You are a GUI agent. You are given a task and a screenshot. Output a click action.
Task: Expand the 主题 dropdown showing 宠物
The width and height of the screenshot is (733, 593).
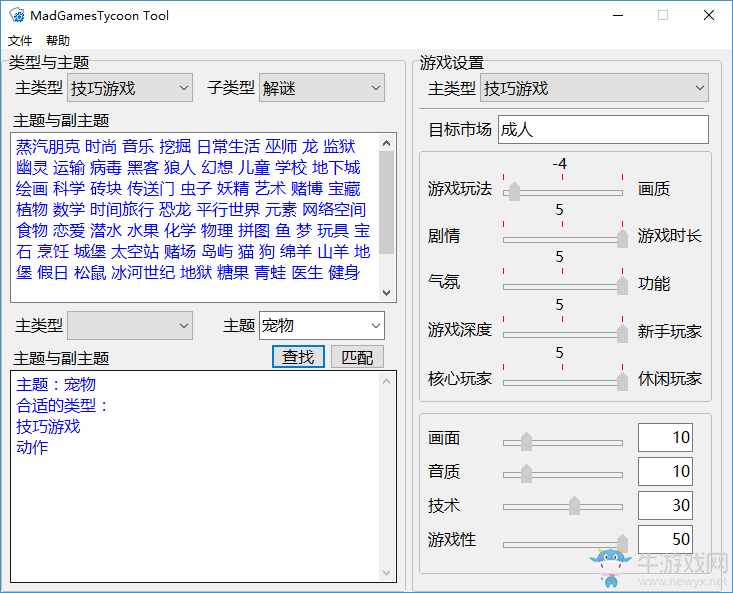[322, 326]
